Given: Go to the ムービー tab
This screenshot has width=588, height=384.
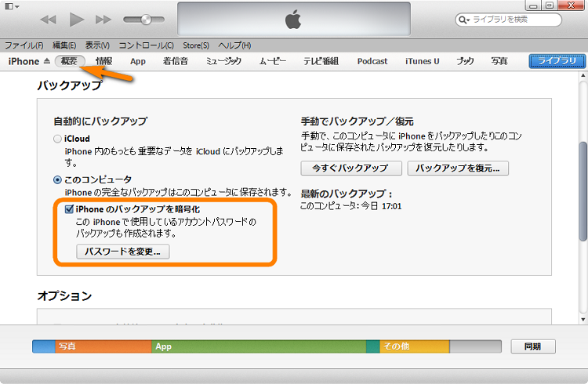Looking at the screenshot, I should pyautogui.click(x=273, y=61).
